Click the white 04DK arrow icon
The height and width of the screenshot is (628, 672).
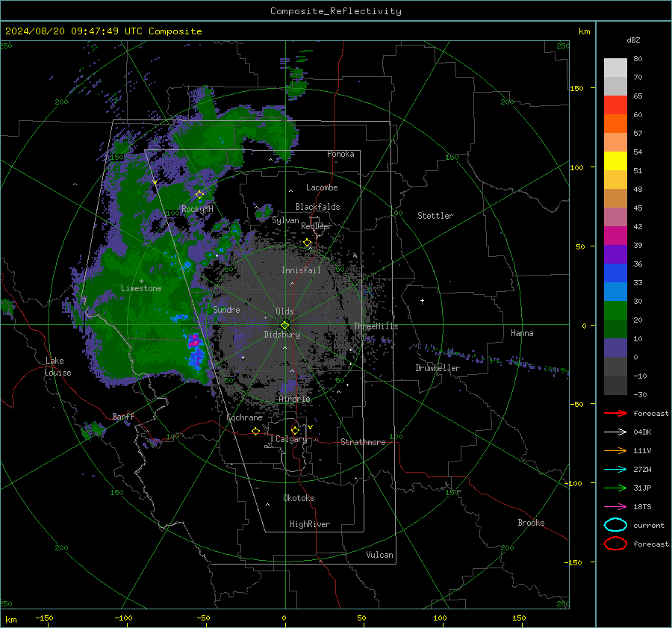tap(615, 432)
